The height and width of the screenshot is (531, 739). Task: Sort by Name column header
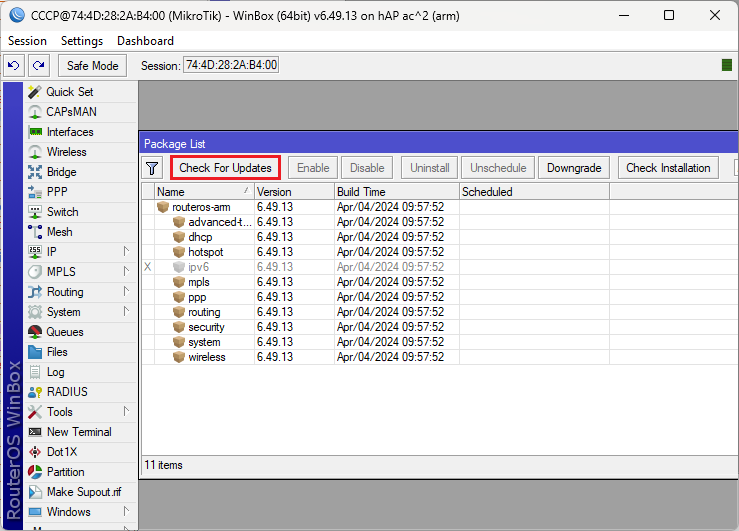[205, 192]
